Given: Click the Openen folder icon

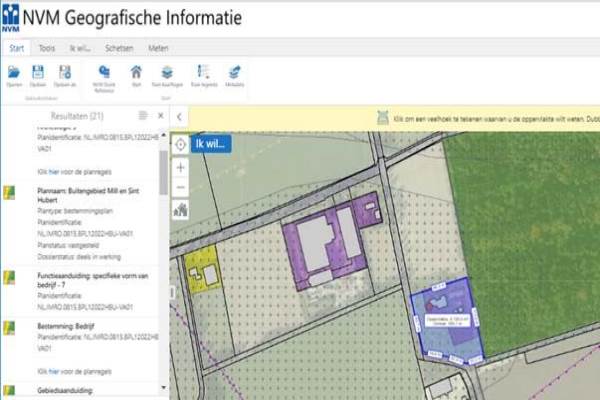Looking at the screenshot, I should (14, 72).
